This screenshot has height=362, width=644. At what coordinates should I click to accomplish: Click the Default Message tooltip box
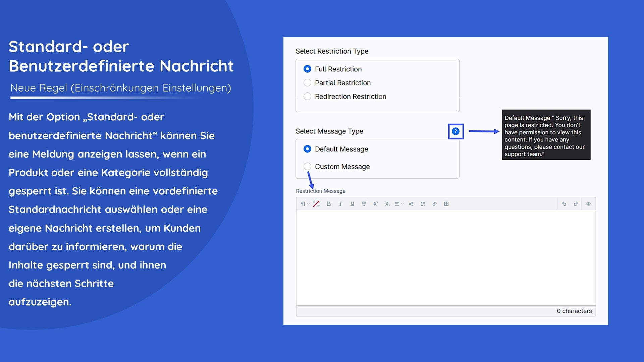546,135
